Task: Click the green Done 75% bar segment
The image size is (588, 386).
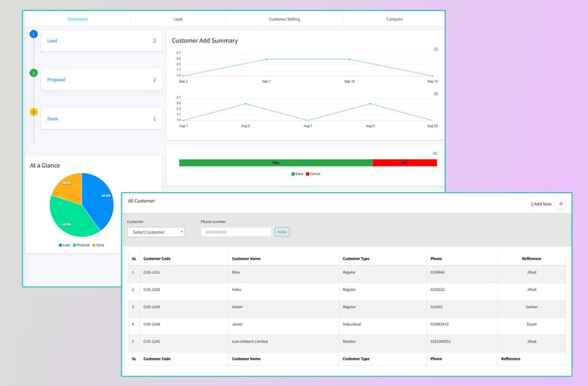Action: click(276, 163)
